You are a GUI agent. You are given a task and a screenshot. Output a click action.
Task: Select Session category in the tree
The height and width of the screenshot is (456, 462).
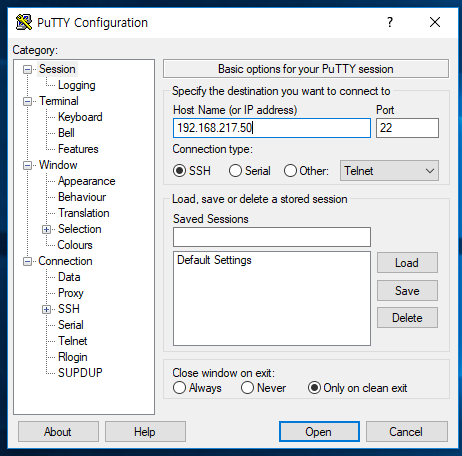click(x=57, y=69)
